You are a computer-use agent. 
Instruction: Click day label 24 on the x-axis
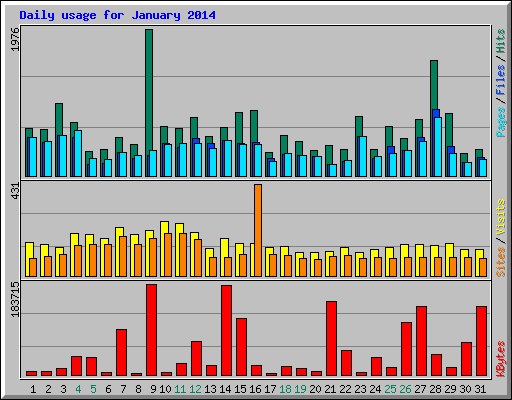click(375, 389)
